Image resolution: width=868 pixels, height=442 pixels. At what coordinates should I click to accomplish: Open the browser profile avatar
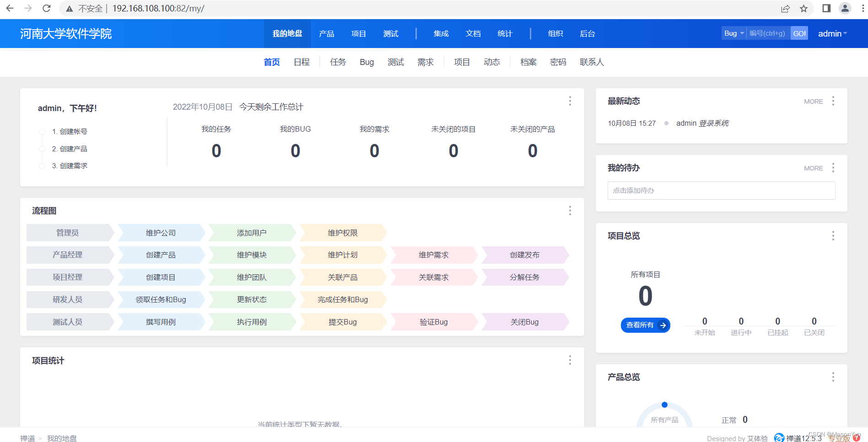pos(845,8)
